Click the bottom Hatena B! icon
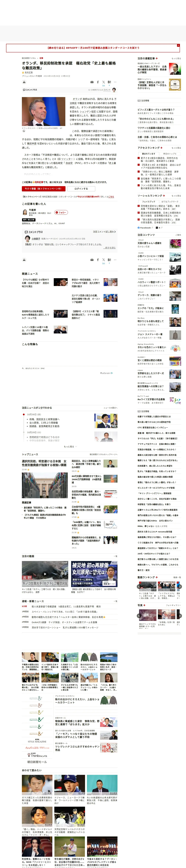186x868 pixels. coord(109,260)
